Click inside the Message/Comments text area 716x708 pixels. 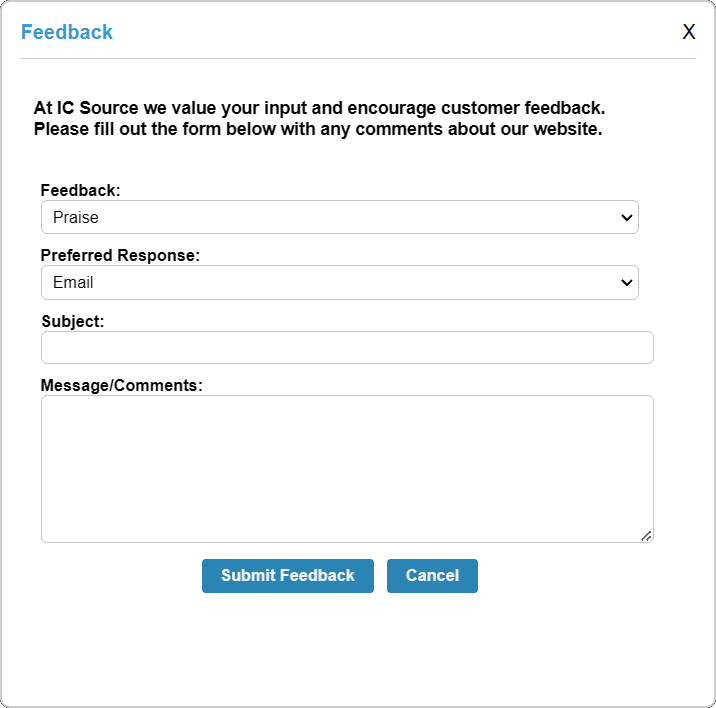click(x=347, y=468)
